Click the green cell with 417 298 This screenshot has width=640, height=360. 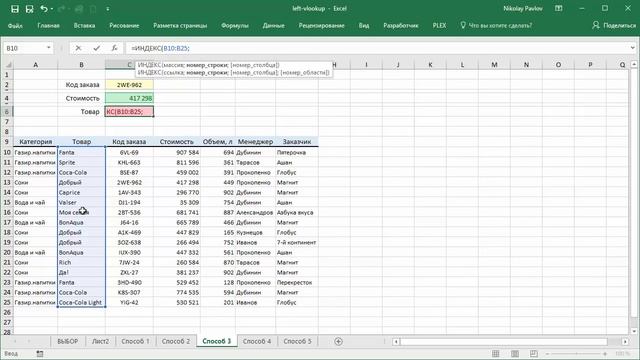click(129, 98)
